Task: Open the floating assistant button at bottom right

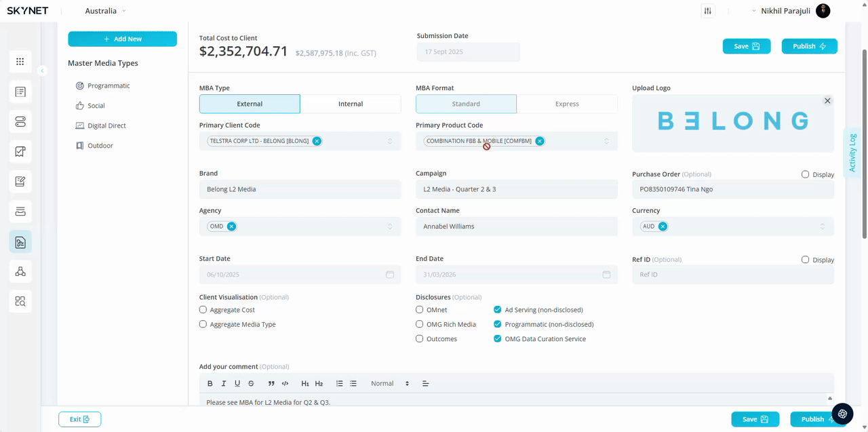Action: tap(842, 414)
